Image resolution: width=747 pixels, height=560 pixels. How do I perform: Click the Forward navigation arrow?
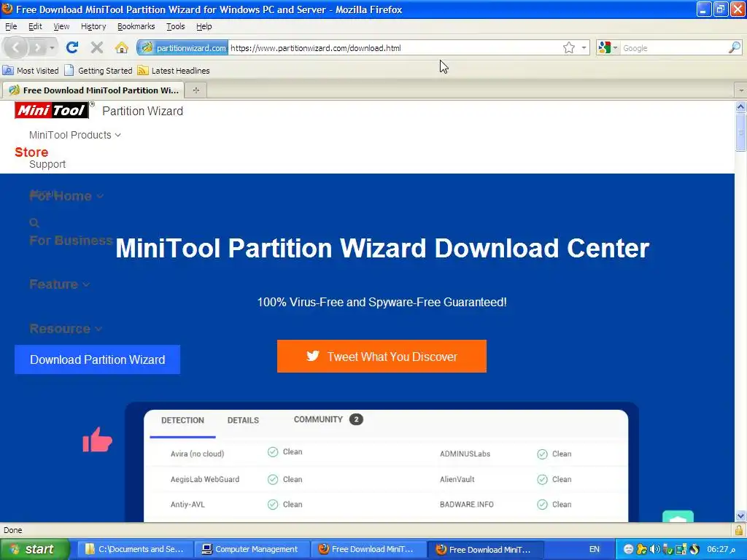pos(37,47)
